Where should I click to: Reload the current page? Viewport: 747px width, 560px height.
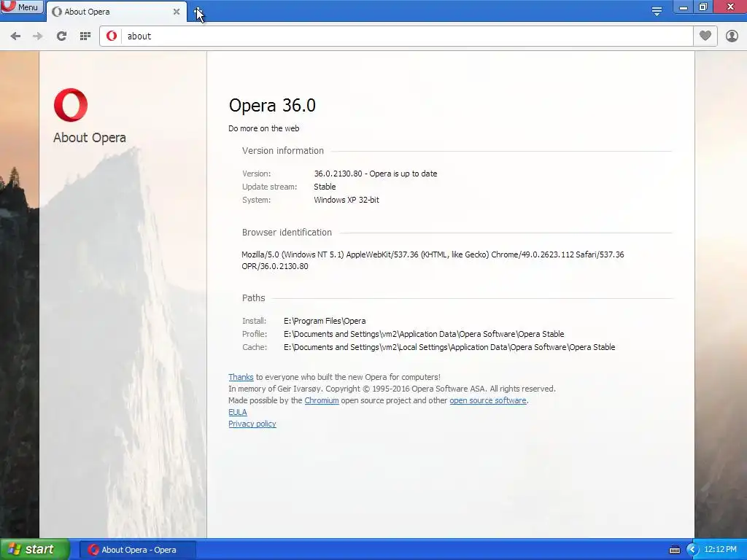(61, 36)
